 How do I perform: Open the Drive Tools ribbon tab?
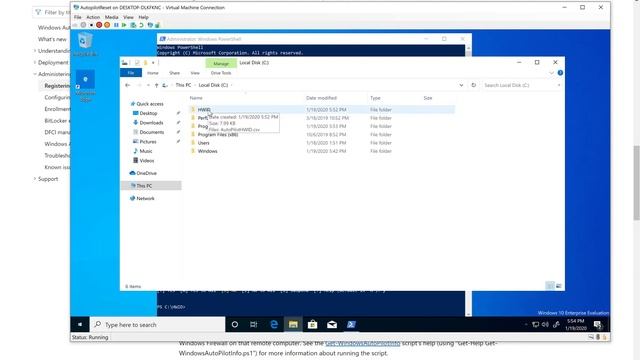click(221, 73)
